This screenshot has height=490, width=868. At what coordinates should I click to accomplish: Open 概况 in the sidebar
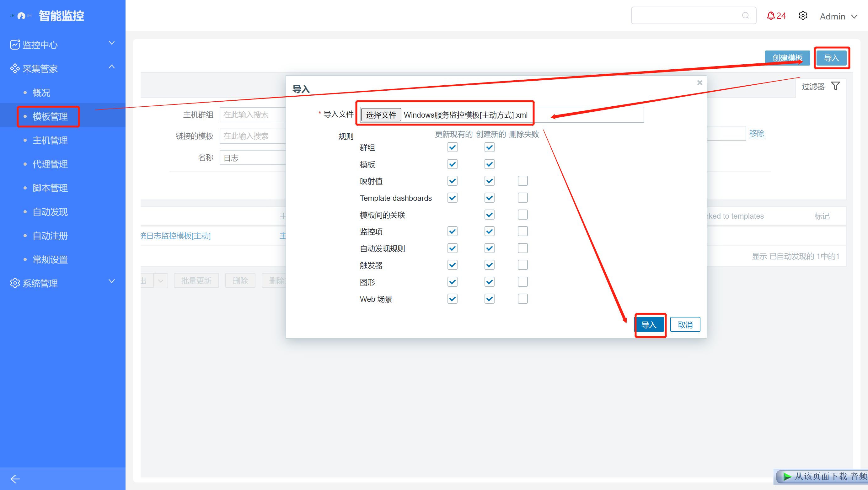pos(41,93)
